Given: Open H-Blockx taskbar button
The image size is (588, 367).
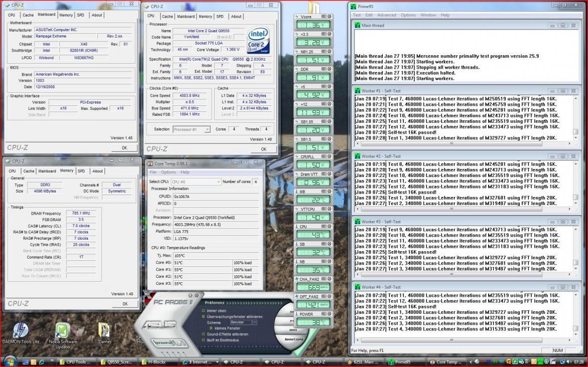Looking at the screenshot, I should point(158,362).
